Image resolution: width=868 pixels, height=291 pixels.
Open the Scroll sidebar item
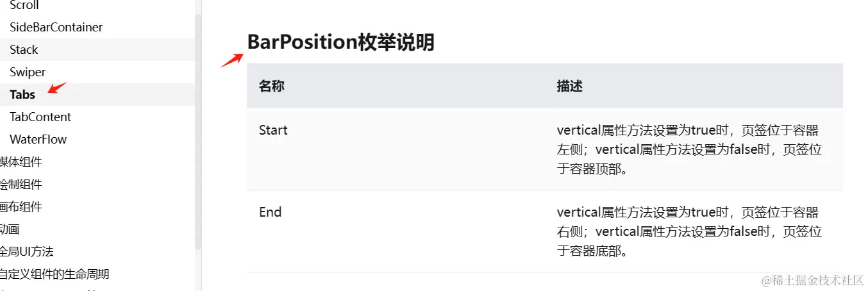pyautogui.click(x=24, y=5)
